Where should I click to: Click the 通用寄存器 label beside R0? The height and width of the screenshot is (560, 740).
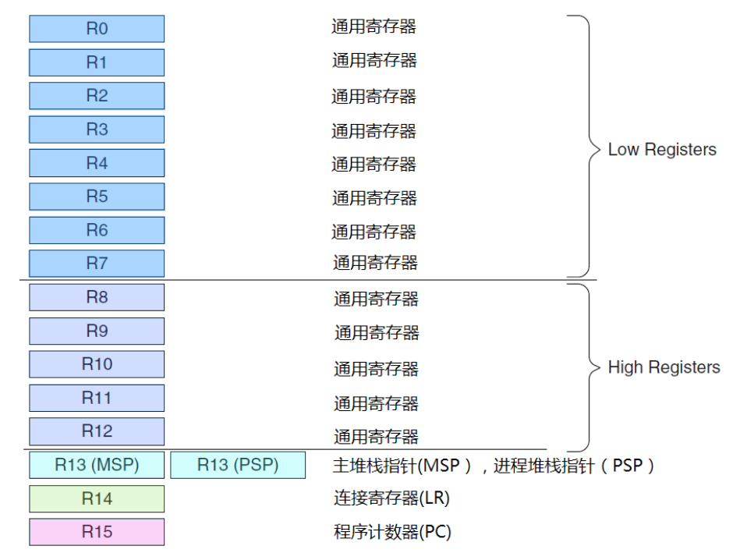(x=374, y=27)
